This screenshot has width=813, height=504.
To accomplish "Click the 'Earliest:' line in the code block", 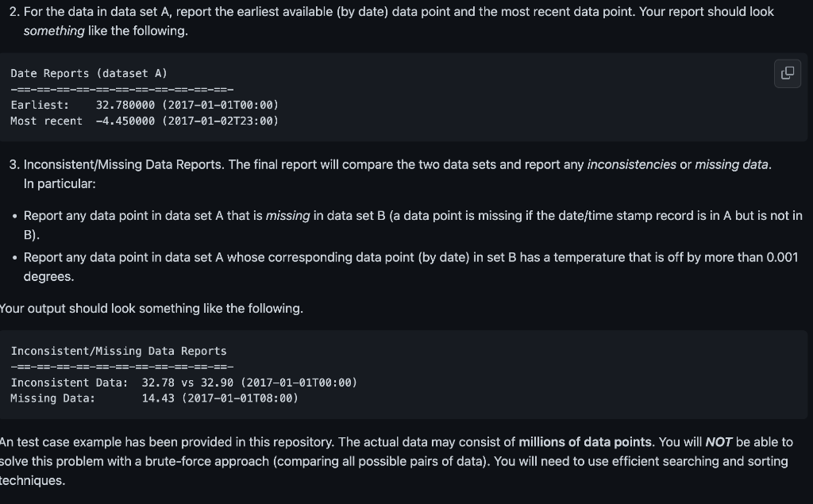I will (144, 106).
